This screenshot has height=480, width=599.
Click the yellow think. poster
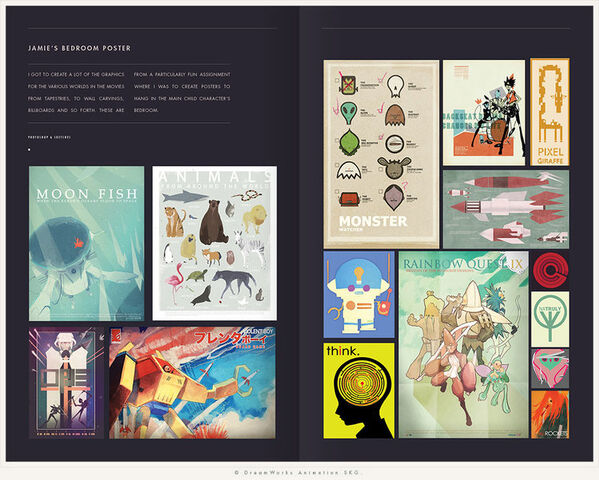359,391
